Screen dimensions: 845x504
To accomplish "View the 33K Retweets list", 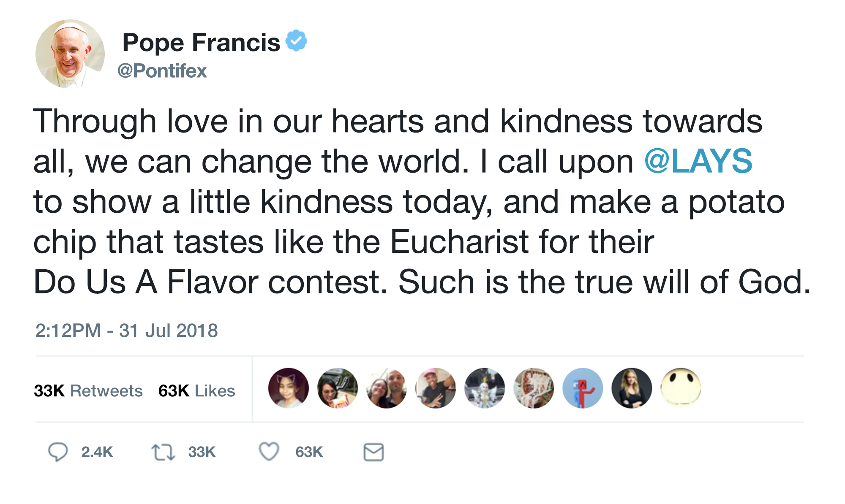I will pos(88,391).
